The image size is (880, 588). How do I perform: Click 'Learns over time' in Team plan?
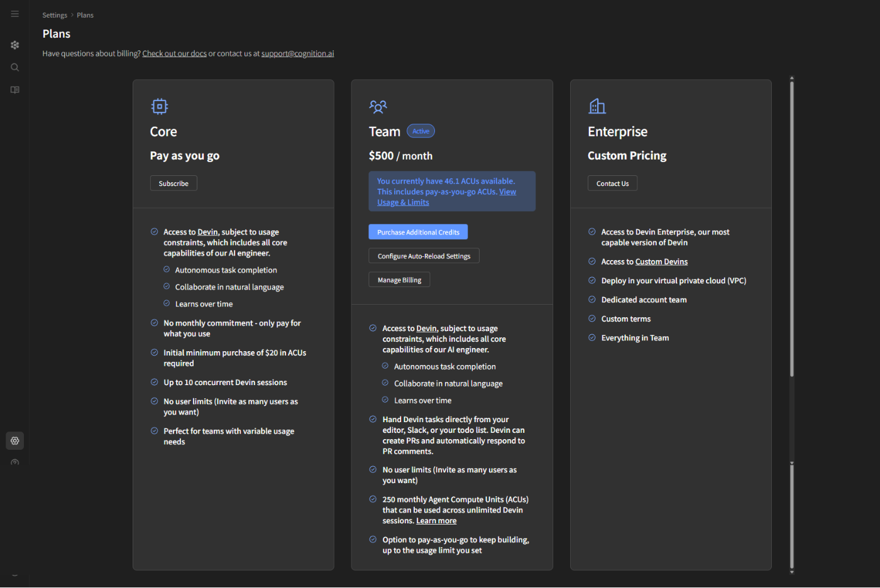click(x=422, y=401)
